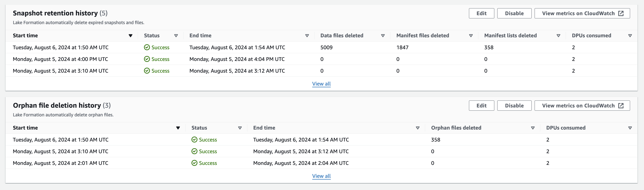Sort snapshot table by DPUs consumed icon
Image resolution: width=644 pixels, height=190 pixels.
pos(630,36)
